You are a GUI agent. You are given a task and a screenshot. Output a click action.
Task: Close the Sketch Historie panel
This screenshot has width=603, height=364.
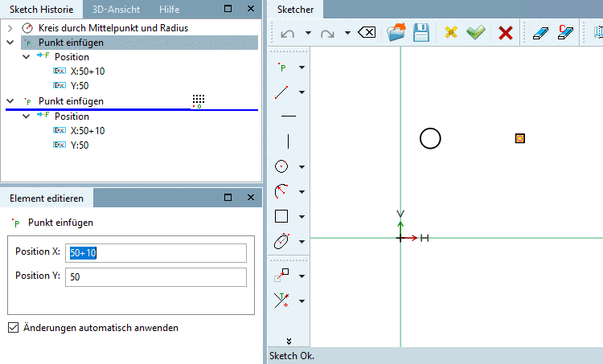pyautogui.click(x=251, y=9)
